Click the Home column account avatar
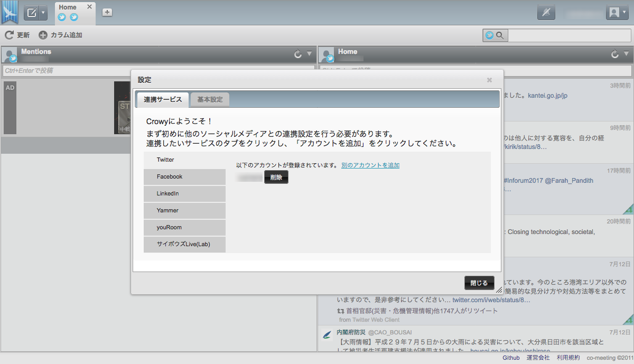The image size is (634, 364). [x=327, y=55]
